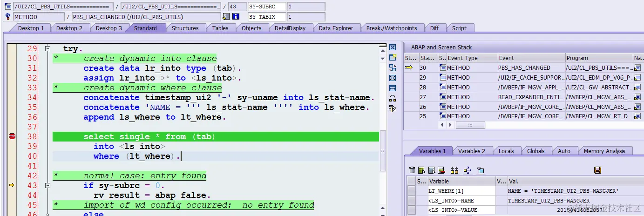Open the DetailDisplay tab

pyautogui.click(x=290, y=28)
